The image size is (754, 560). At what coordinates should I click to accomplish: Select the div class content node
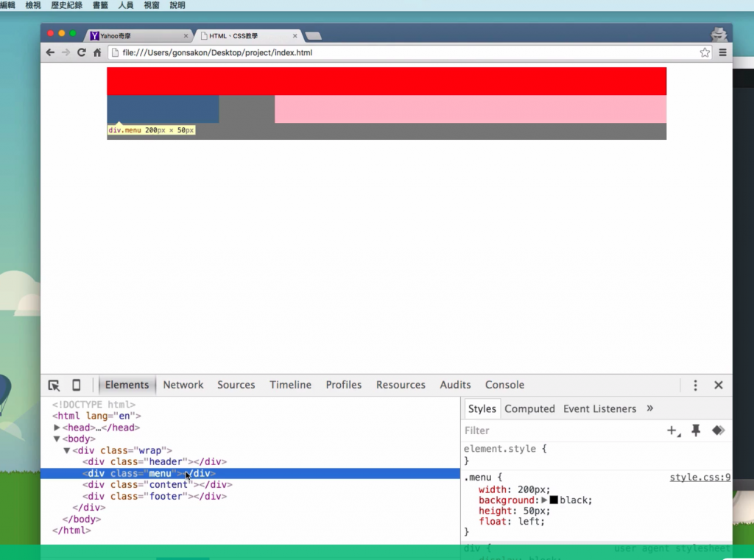pyautogui.click(x=158, y=484)
